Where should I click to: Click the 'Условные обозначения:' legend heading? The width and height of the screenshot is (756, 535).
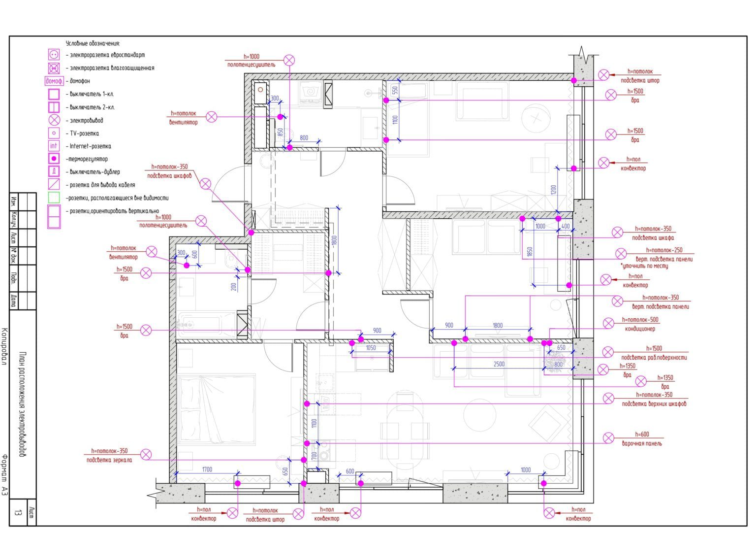tap(93, 43)
